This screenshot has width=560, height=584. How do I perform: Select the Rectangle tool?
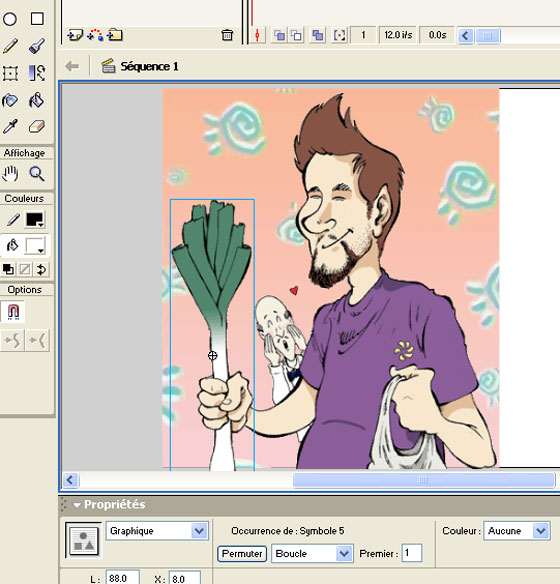(37, 19)
